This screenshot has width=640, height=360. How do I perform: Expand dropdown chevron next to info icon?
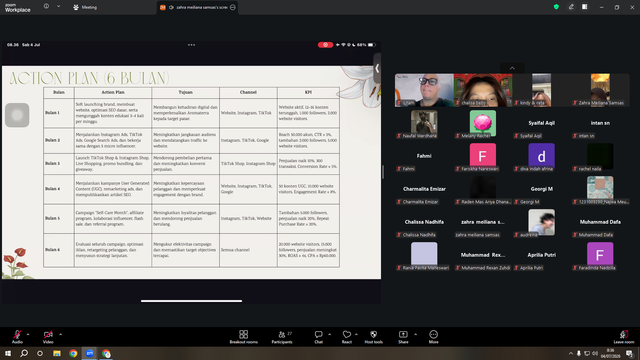click(58, 7)
